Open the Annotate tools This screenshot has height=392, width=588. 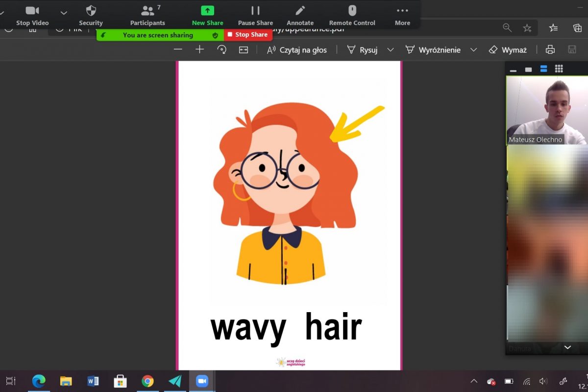tap(300, 16)
